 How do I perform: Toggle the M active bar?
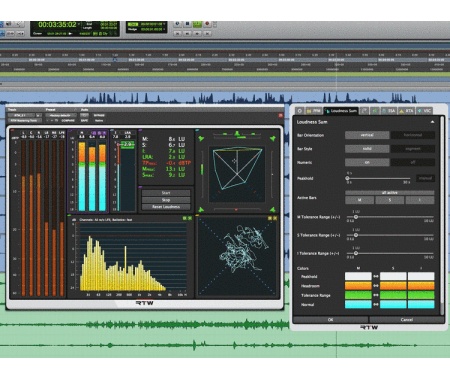[359, 200]
